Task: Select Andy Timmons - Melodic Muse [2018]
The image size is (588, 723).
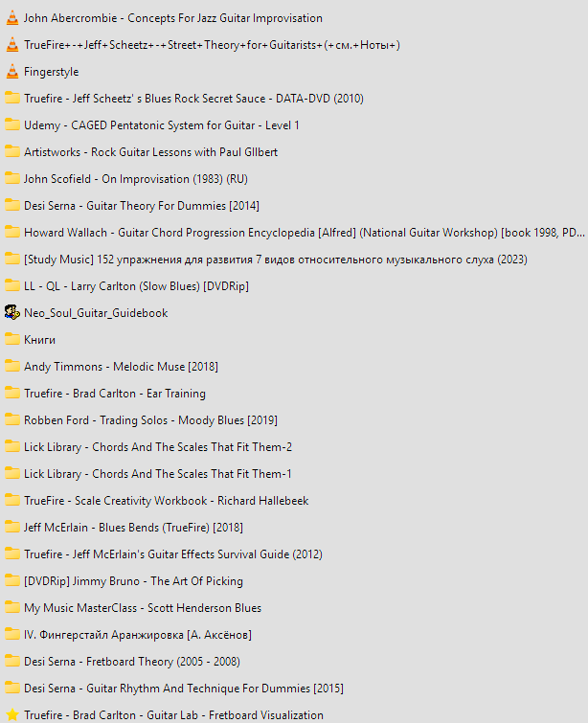Action: pos(121,367)
